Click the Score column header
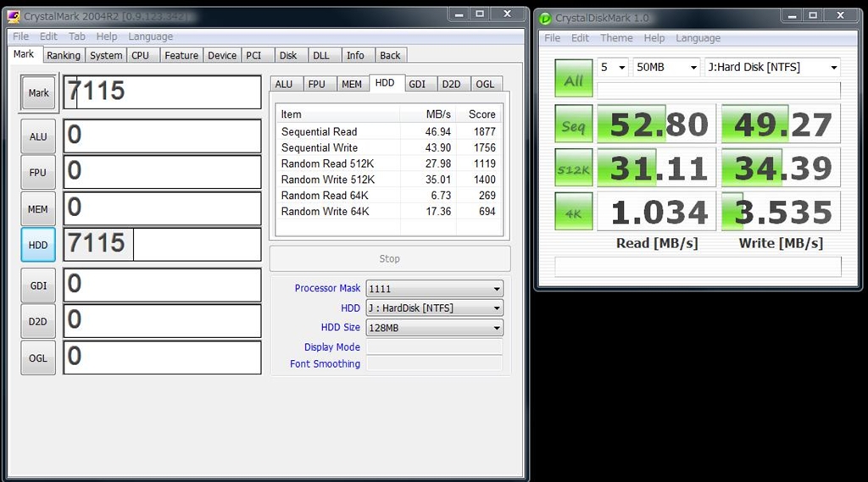The width and height of the screenshot is (868, 482). coord(480,114)
